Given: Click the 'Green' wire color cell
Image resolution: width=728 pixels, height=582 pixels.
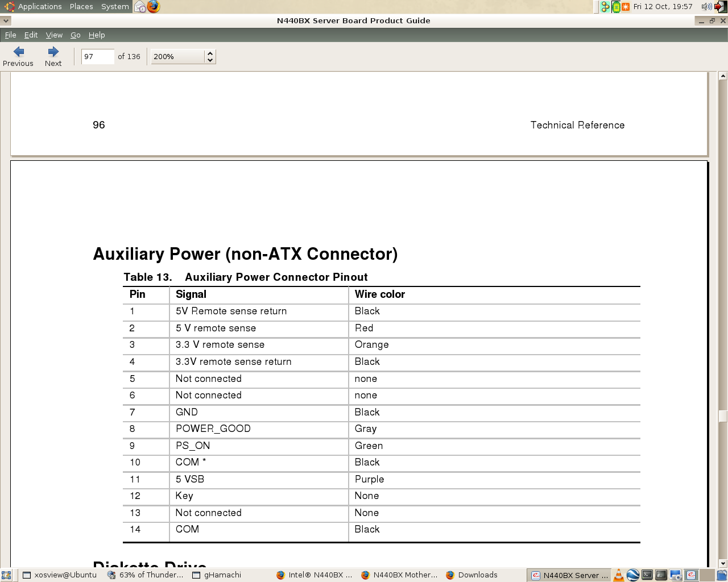Looking at the screenshot, I should pos(369,446).
